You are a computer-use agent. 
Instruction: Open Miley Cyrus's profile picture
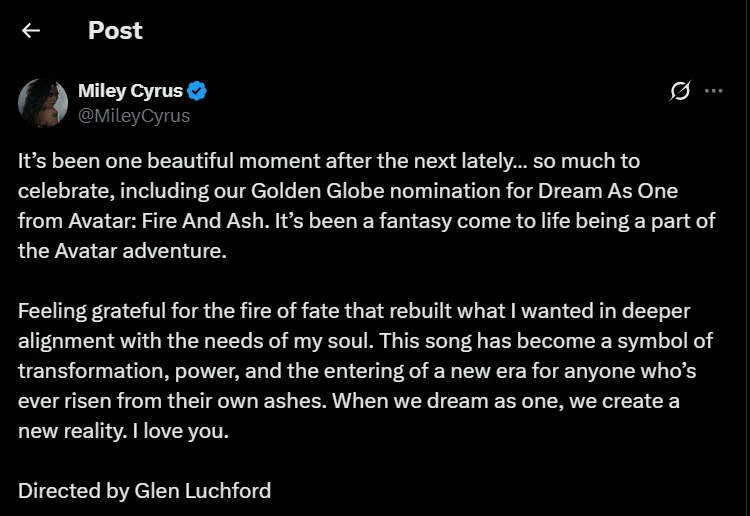(x=43, y=102)
